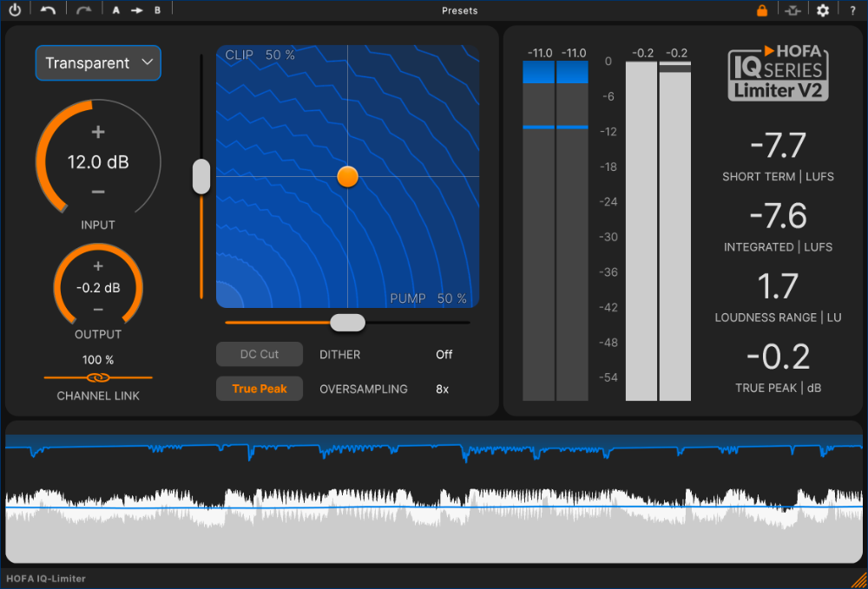
Task: Open the DITHER Off selector
Action: tap(444, 355)
